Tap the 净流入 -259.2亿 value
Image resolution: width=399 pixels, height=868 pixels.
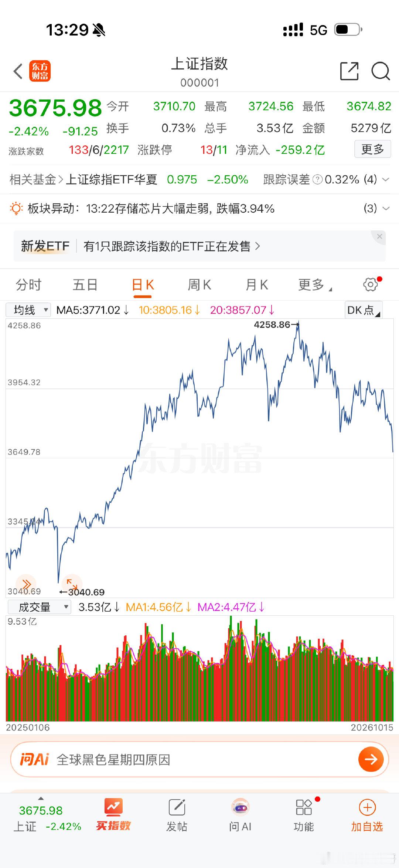pos(300,150)
